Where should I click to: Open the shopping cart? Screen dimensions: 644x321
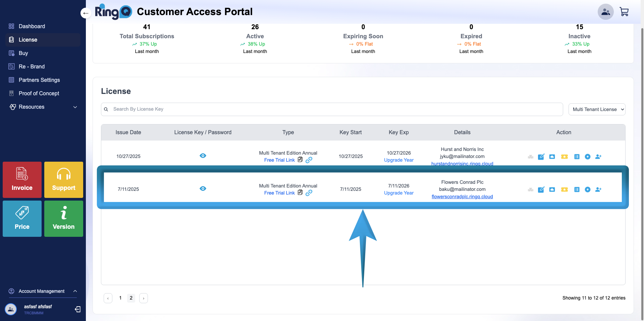pyautogui.click(x=624, y=11)
